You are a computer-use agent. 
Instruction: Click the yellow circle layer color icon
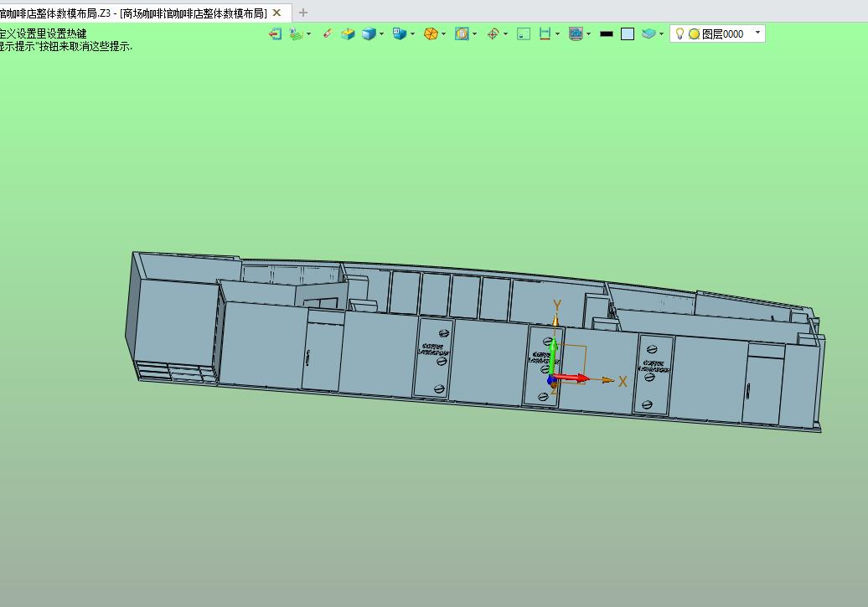click(x=694, y=34)
